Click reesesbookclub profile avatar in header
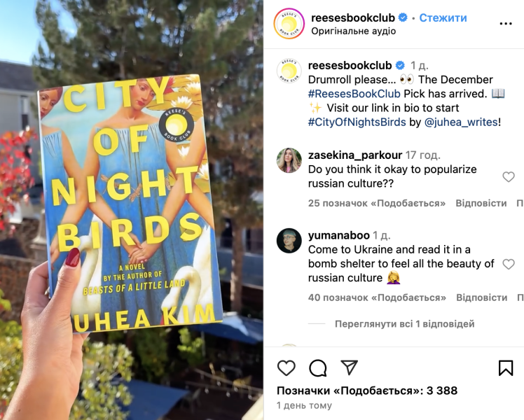Screen dimensions: 524x420 point(289,24)
